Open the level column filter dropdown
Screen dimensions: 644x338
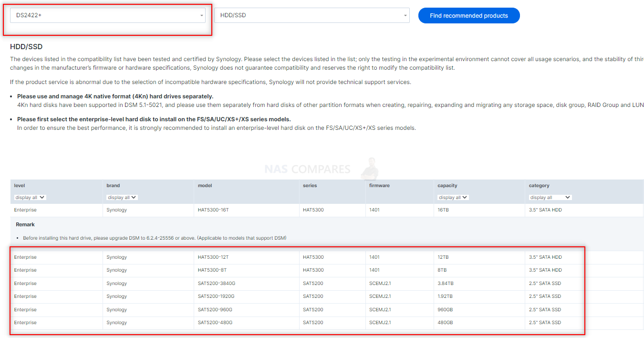click(30, 197)
